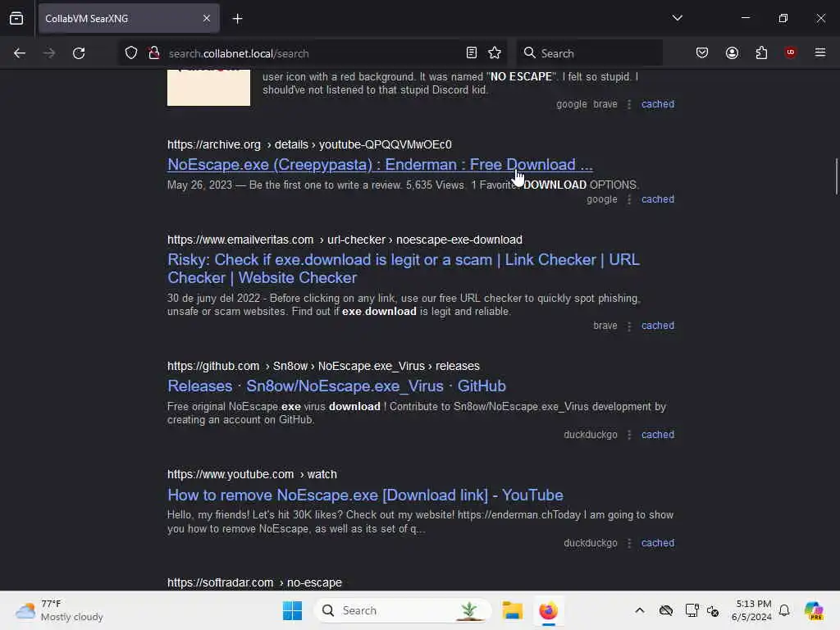Viewport: 840px width, 630px height.
Task: Click the page vertical scrollbar thumb
Action: [836, 176]
